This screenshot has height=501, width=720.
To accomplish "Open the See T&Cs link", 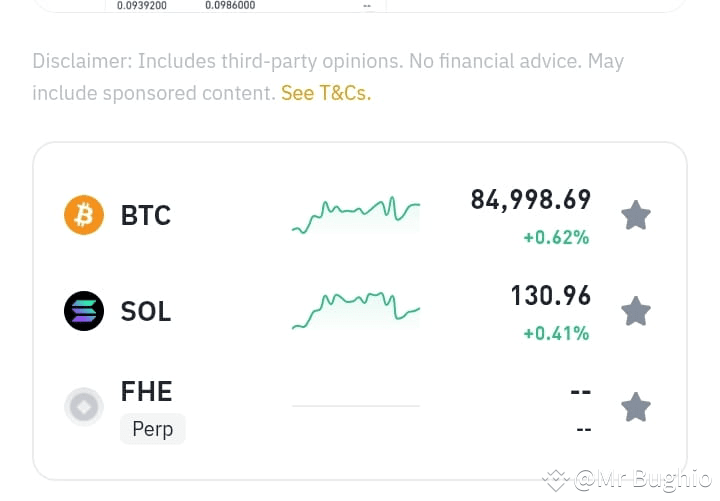I will (x=326, y=93).
